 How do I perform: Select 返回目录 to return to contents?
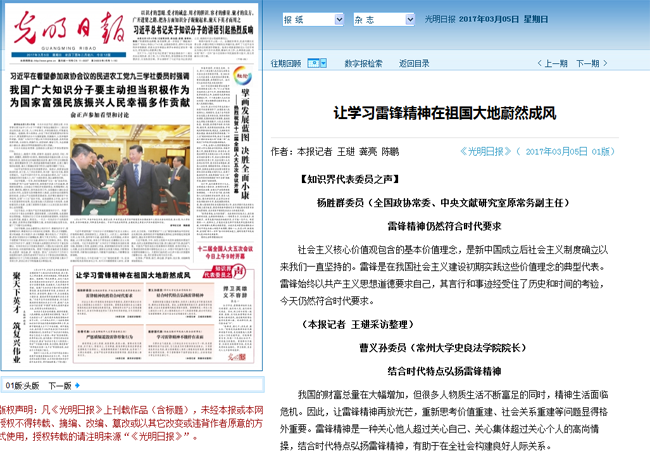click(x=415, y=63)
